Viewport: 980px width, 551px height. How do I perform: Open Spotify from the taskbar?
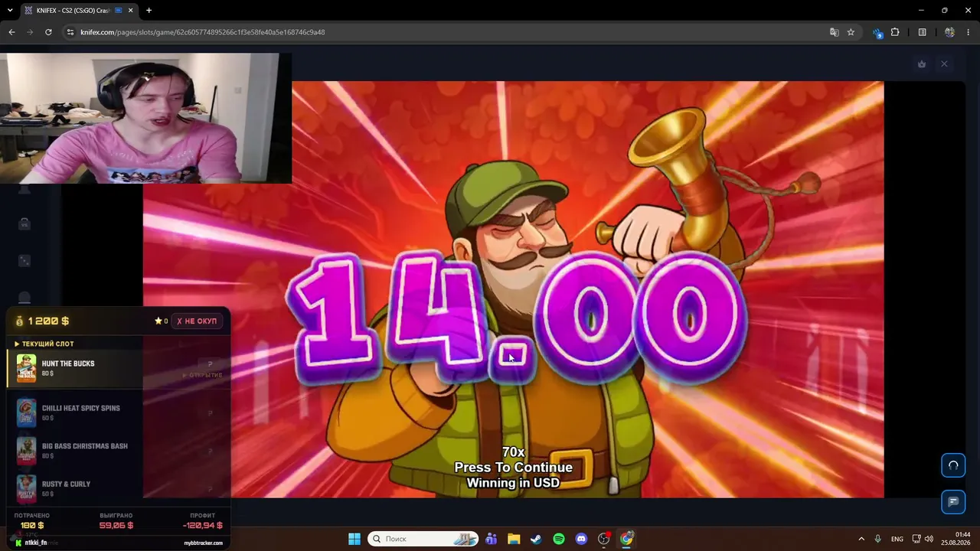click(x=559, y=539)
